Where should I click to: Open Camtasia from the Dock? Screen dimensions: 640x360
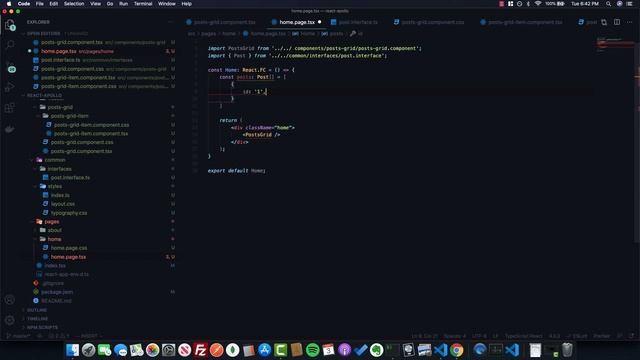(280, 350)
